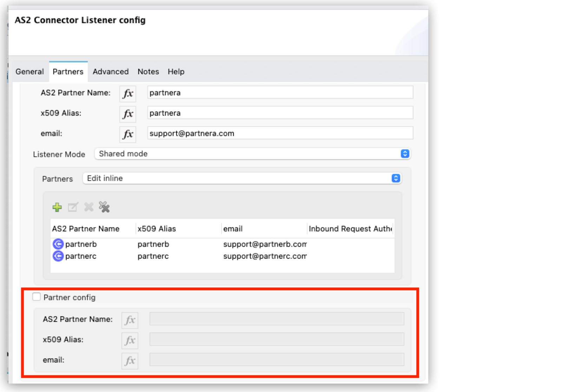Select the partnerc name cell
The width and height of the screenshot is (568, 392).
(81, 256)
